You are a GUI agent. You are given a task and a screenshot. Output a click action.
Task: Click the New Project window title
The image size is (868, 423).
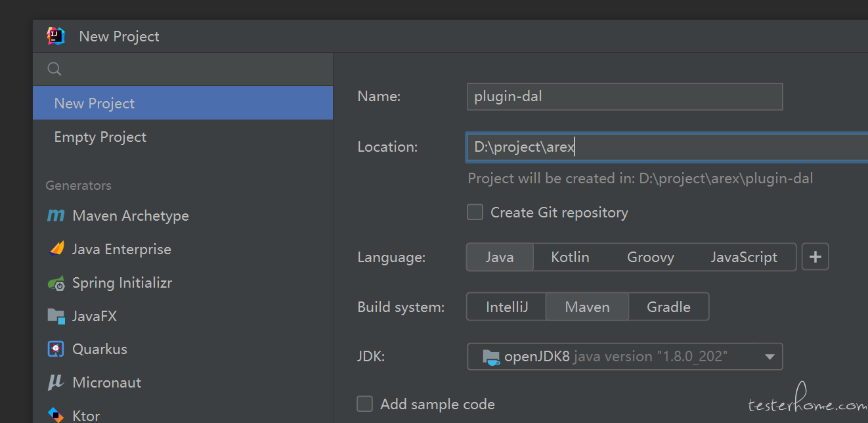(x=119, y=36)
